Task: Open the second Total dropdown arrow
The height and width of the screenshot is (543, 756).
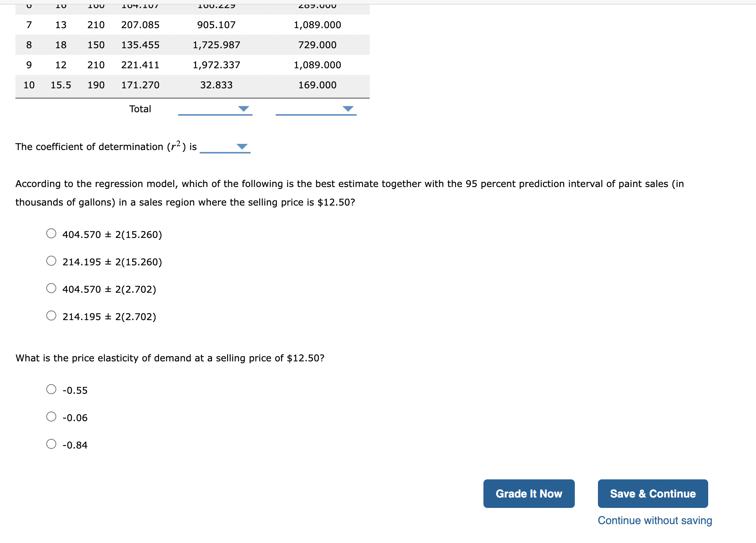Action: (x=347, y=109)
